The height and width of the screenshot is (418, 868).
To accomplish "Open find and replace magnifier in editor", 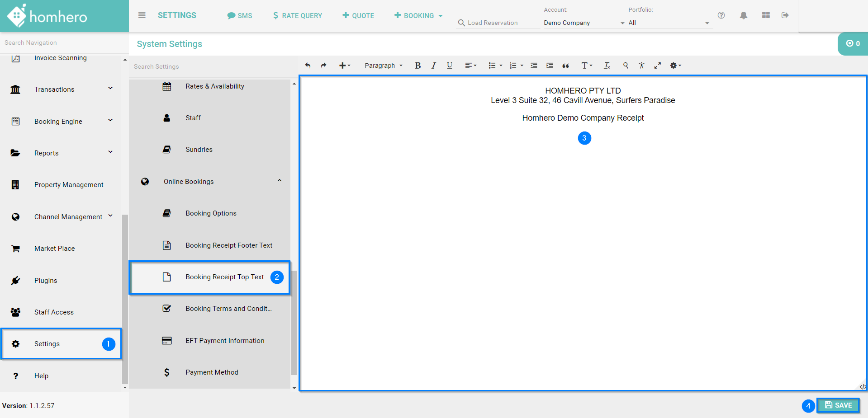I will [626, 66].
